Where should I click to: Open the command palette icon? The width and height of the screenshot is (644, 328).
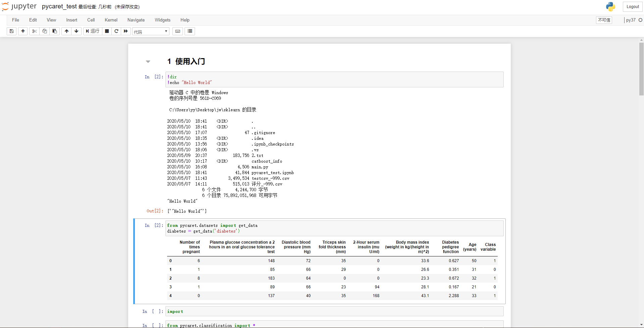pyautogui.click(x=190, y=31)
